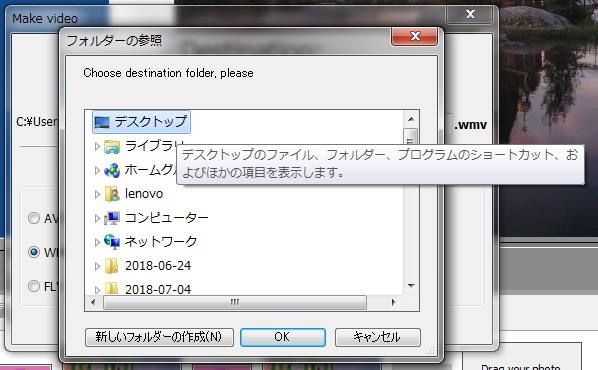Click the lenovo user folder icon
This screenshot has height=370, width=598.
[x=112, y=194]
